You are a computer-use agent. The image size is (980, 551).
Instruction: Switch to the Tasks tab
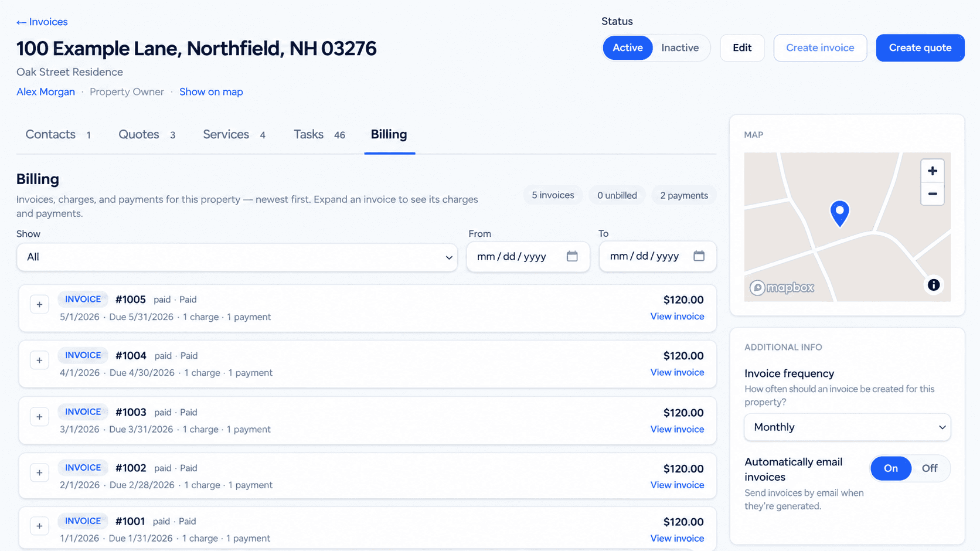pos(319,135)
